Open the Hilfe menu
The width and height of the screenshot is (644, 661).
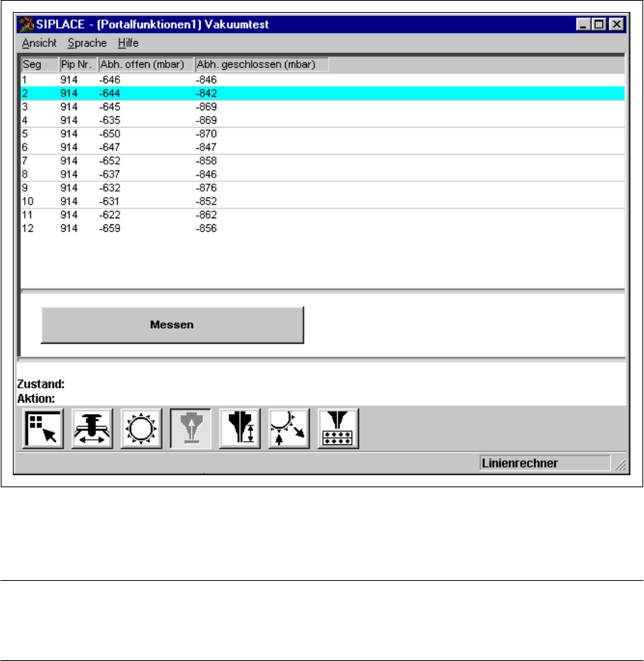click(128, 43)
